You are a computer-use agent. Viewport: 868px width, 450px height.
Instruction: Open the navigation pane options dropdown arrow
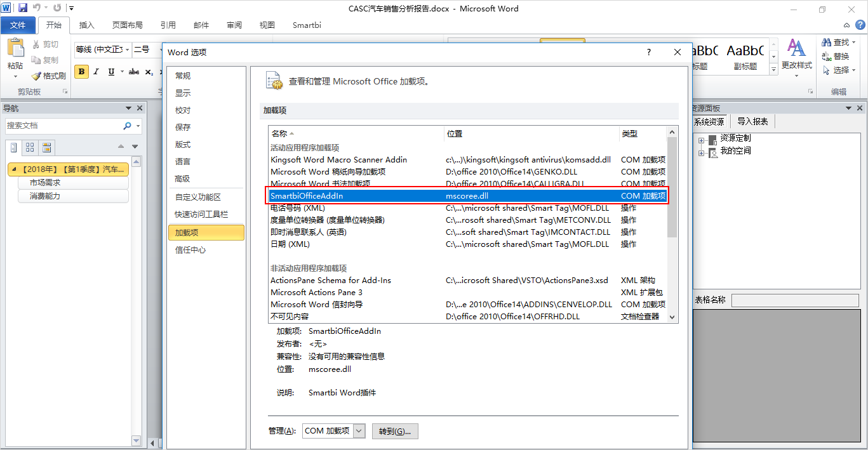click(129, 109)
